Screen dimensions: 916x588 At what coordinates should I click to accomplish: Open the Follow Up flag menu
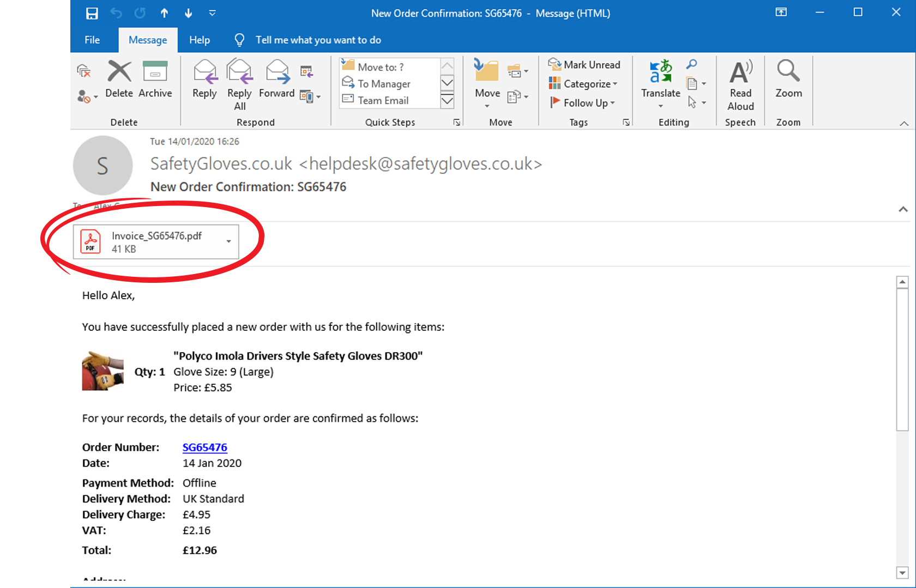[x=582, y=103]
